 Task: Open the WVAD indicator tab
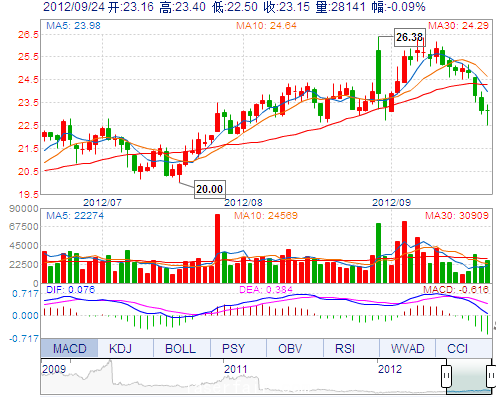407,348
